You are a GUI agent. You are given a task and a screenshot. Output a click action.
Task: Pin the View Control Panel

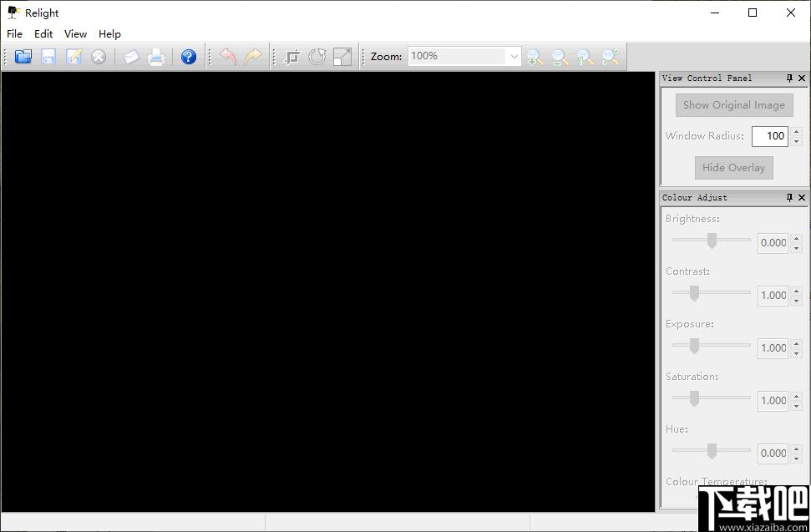789,78
